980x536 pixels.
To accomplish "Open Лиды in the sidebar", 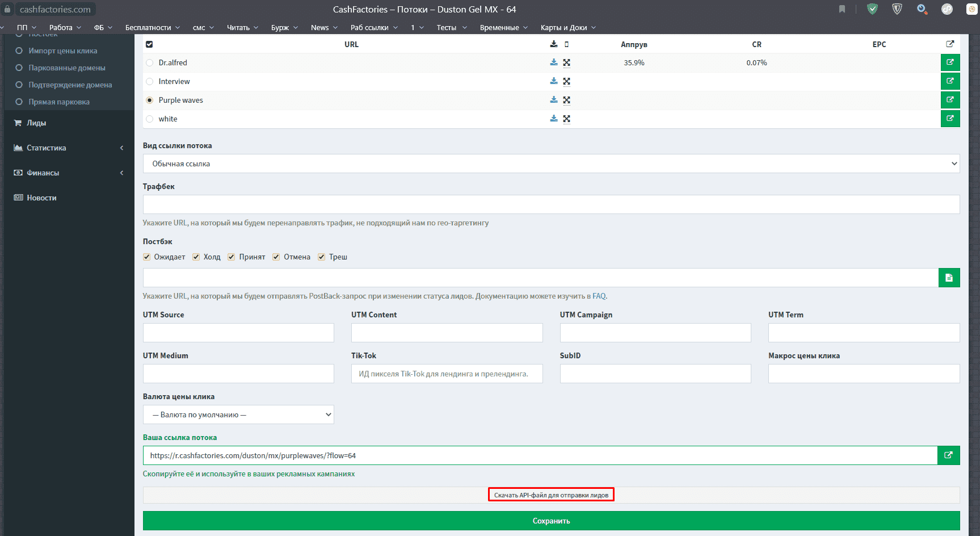I will tap(36, 123).
